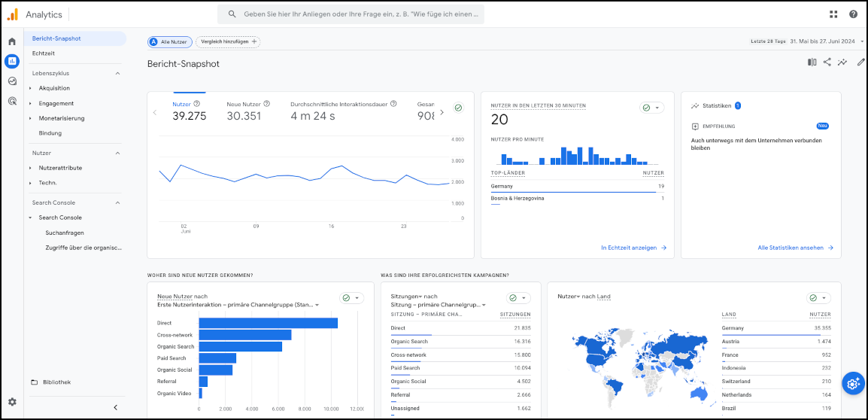This screenshot has width=868, height=420.
Task: Click help icon beside Durchschnittliche Interaktionsdauer
Action: (393, 104)
